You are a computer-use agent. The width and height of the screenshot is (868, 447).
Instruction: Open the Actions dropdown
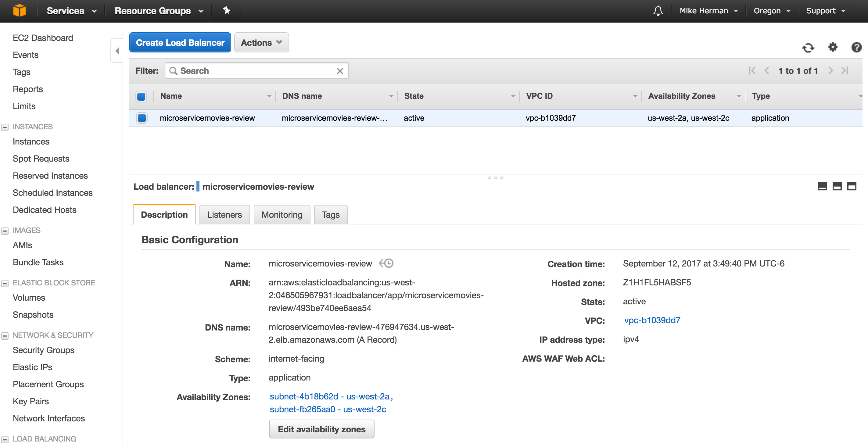tap(261, 42)
